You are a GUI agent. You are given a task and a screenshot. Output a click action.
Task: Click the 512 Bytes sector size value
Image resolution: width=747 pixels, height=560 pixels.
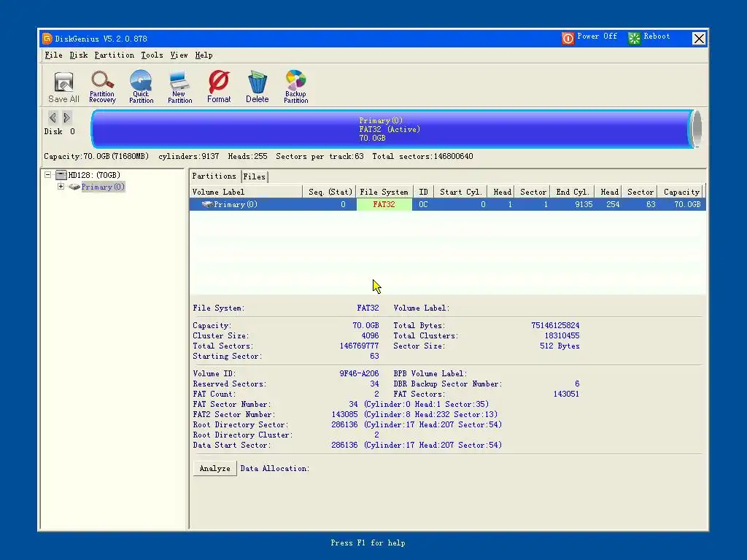click(560, 346)
